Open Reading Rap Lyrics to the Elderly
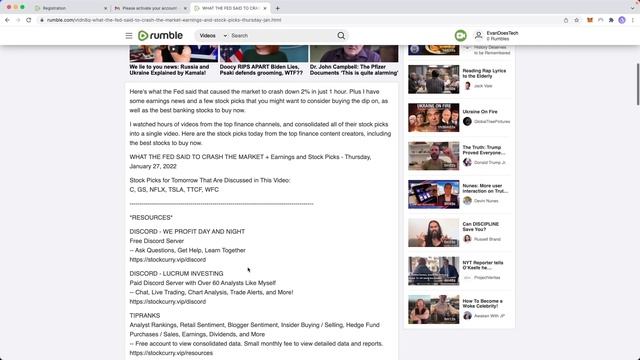 point(484,73)
